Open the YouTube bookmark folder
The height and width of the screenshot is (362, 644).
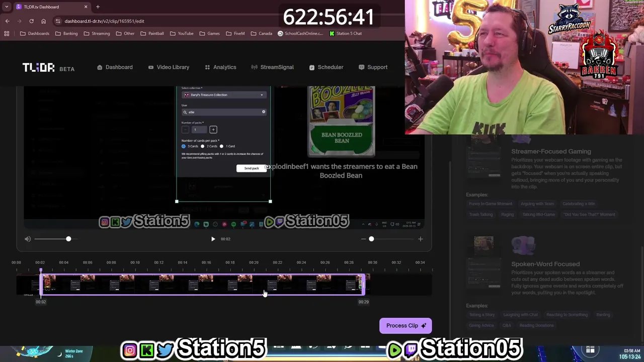tap(182, 34)
